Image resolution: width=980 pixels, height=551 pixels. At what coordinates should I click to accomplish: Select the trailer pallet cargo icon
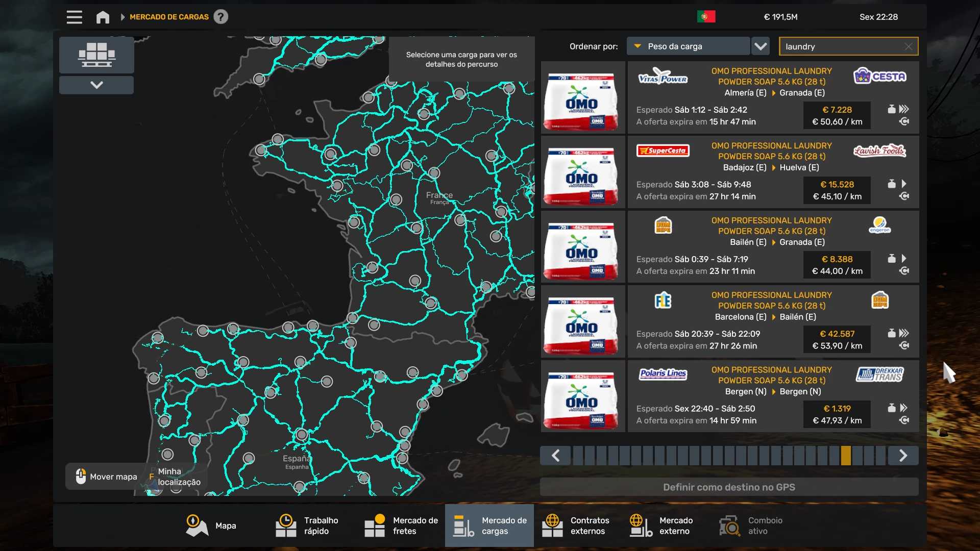tap(96, 55)
